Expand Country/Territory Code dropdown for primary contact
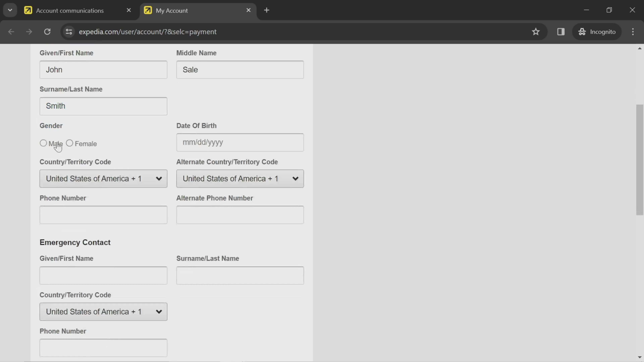This screenshot has width=644, height=362. pyautogui.click(x=103, y=178)
